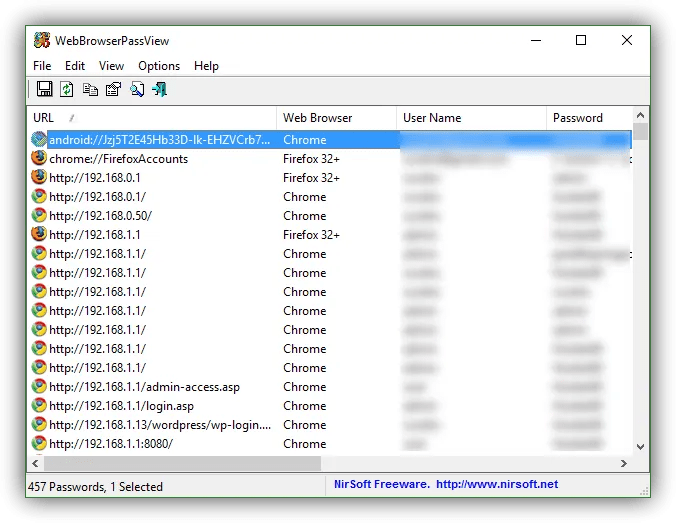
Task: Click the Chrome icon beside admin-access.asp row
Action: click(x=39, y=386)
